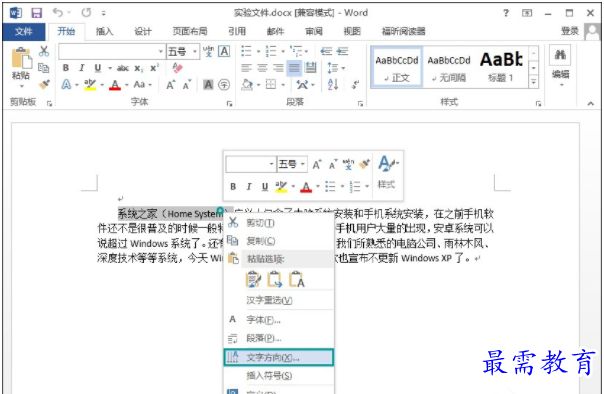Apply the 无间隔 No Spacing style

449,68
